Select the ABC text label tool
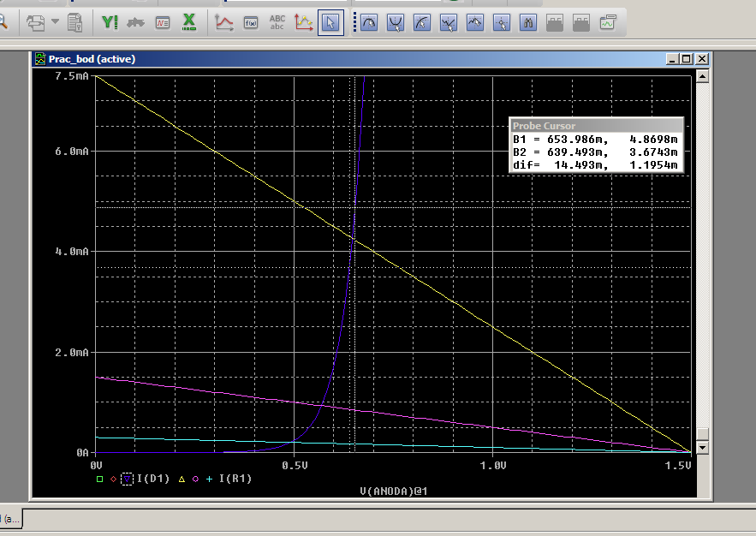Viewport: 756px width, 536px height. click(277, 22)
